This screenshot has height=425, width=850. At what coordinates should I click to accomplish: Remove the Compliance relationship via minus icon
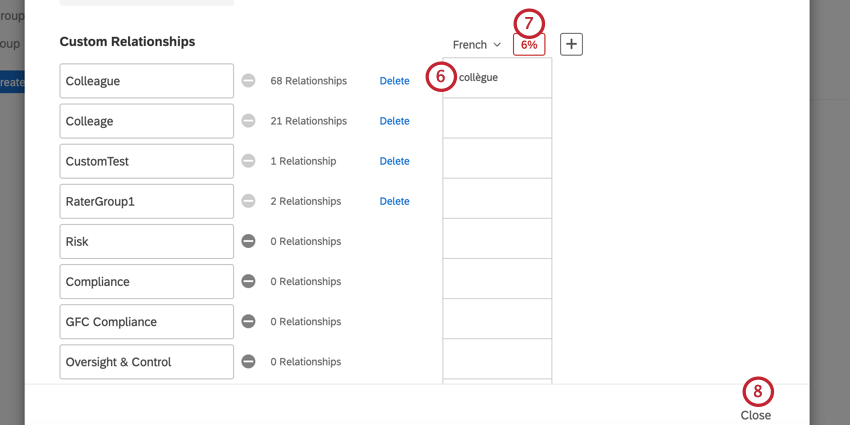click(x=248, y=282)
